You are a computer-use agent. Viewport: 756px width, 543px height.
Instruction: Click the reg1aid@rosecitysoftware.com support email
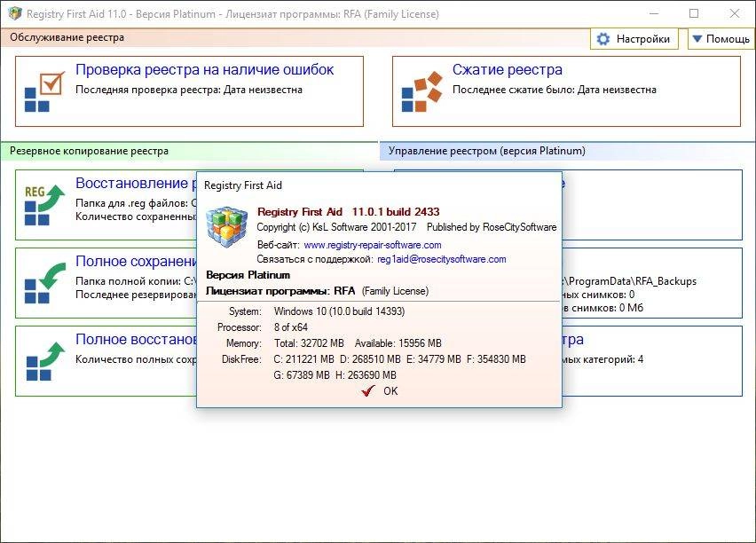tap(442, 259)
